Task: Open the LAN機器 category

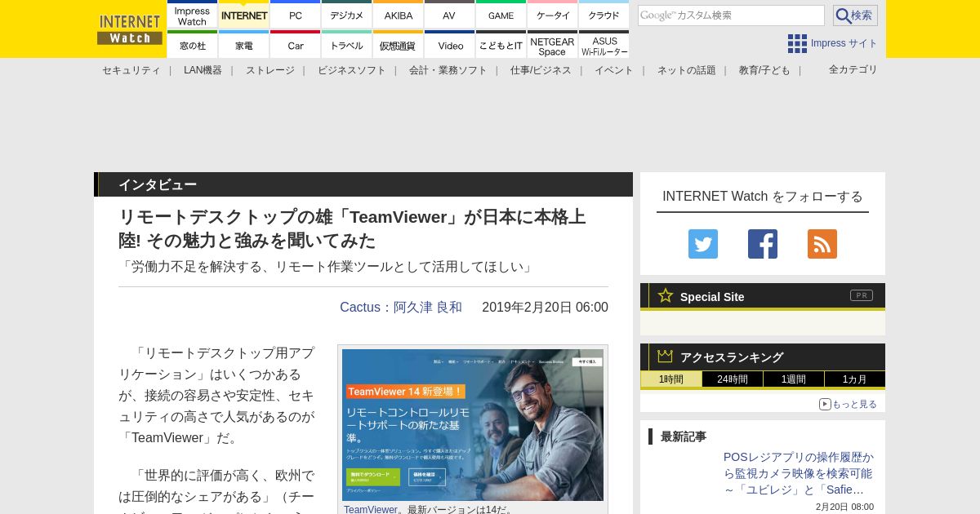Action: pyautogui.click(x=203, y=70)
